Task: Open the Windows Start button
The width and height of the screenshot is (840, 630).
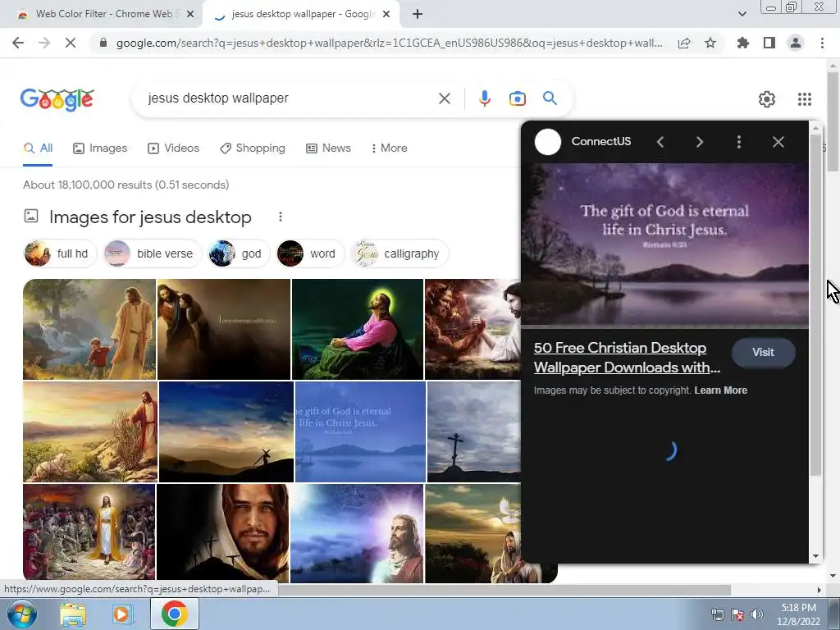Action: pyautogui.click(x=22, y=614)
